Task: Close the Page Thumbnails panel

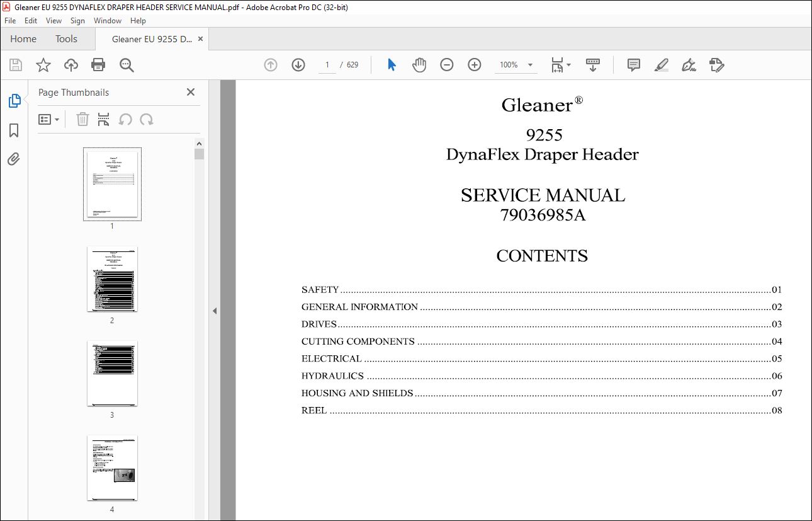Action: [191, 92]
